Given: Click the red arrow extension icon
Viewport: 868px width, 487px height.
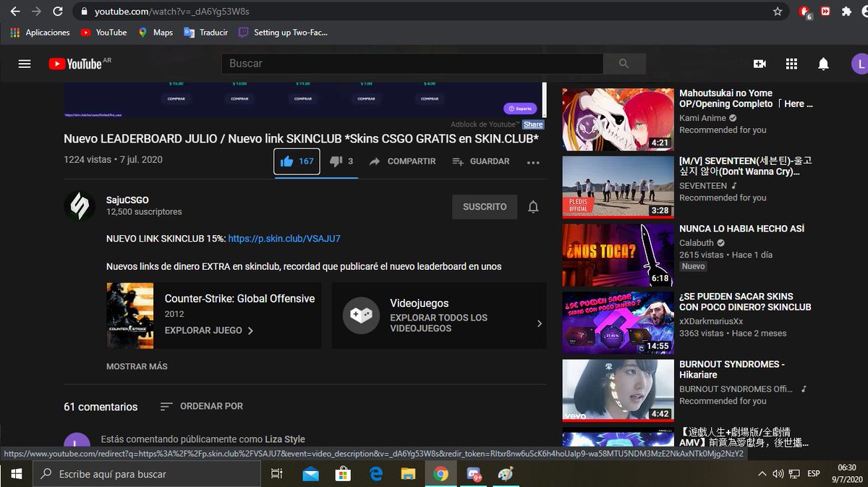Looking at the screenshot, I should pos(825,12).
